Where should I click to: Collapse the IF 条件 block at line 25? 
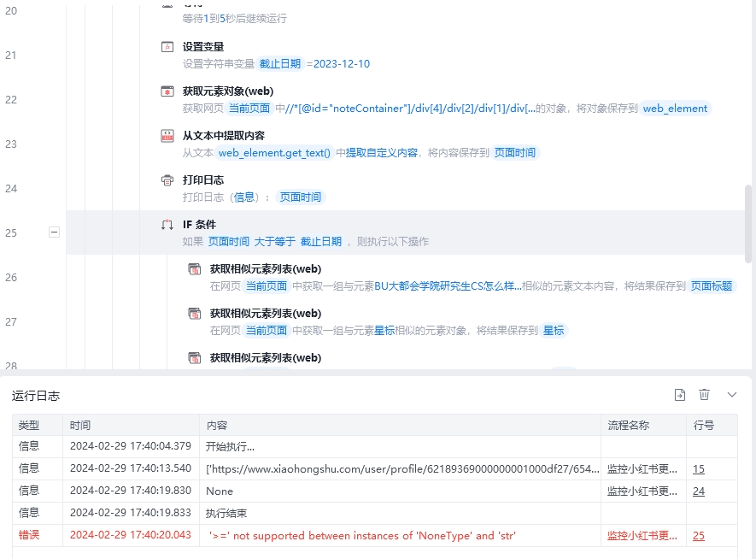[x=55, y=232]
